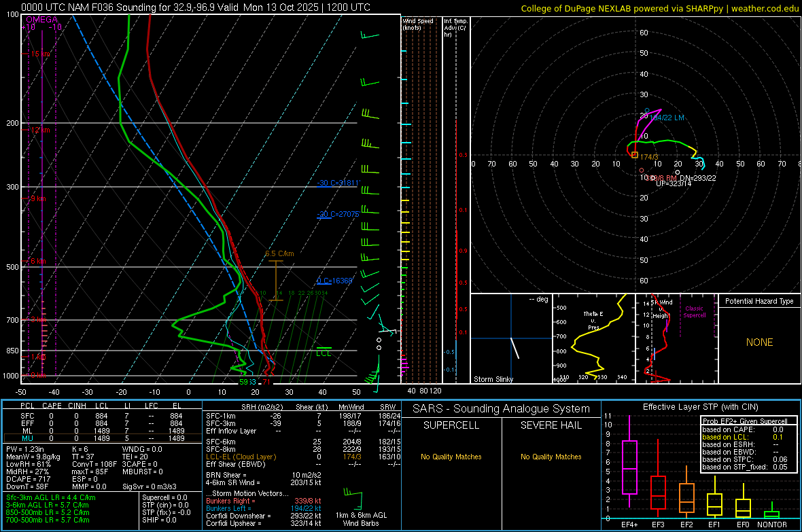
Task: Click the SRH (m2/s2) column header
Action: (262, 407)
